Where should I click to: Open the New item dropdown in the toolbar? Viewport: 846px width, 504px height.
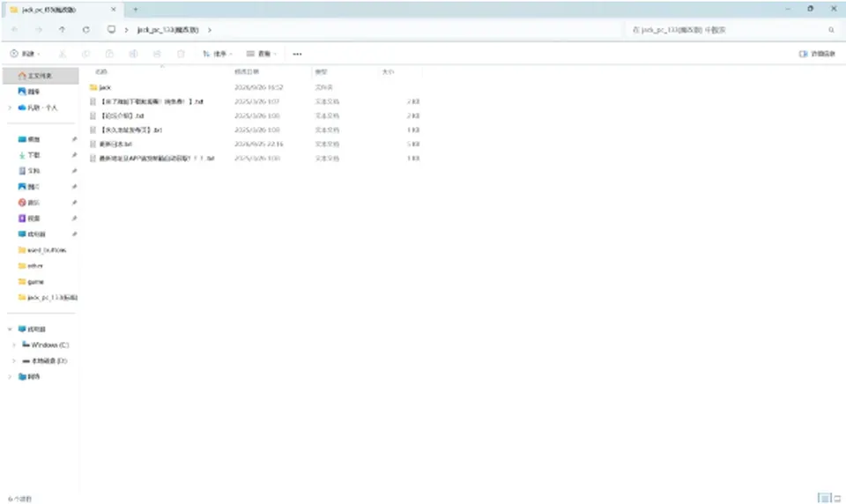point(26,54)
